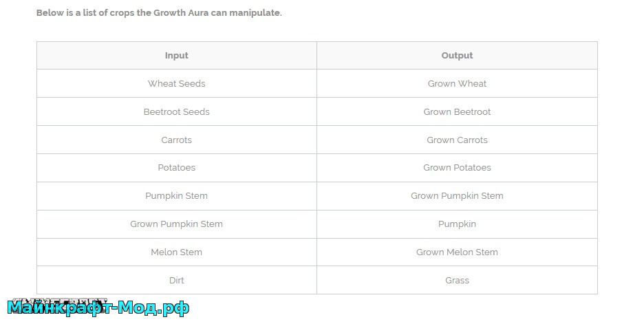Click the Pumpkin output cell

tap(457, 224)
